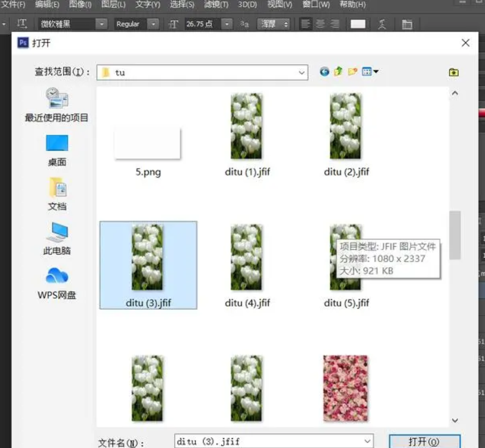The width and height of the screenshot is (485, 448).
Task: Click the text color swatch
Action: tap(357, 24)
